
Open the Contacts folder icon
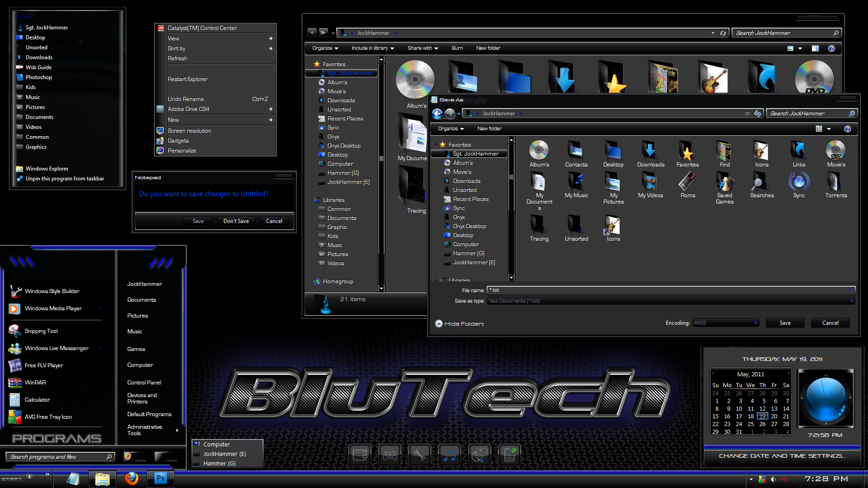coord(576,154)
